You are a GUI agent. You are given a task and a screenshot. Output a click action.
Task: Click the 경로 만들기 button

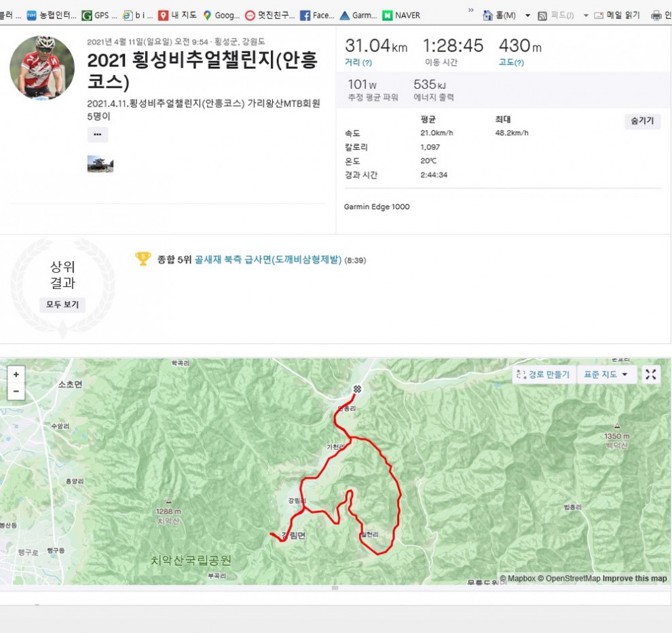pos(543,375)
